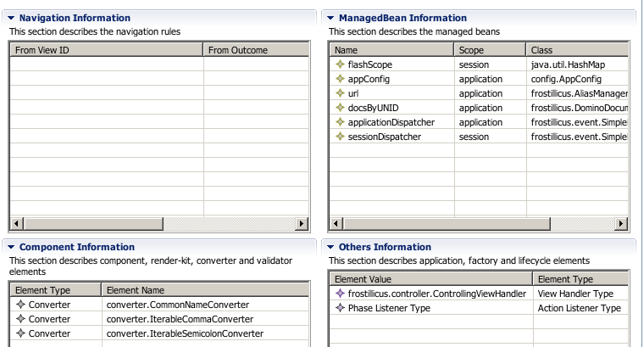Click the sessionDispatcher bean icon
The image size is (644, 347).
point(341,137)
